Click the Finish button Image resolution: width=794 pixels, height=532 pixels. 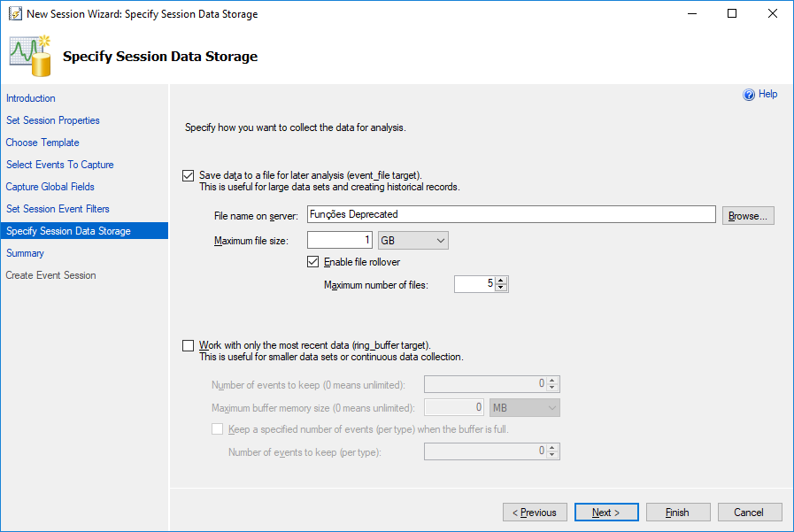pyautogui.click(x=677, y=513)
